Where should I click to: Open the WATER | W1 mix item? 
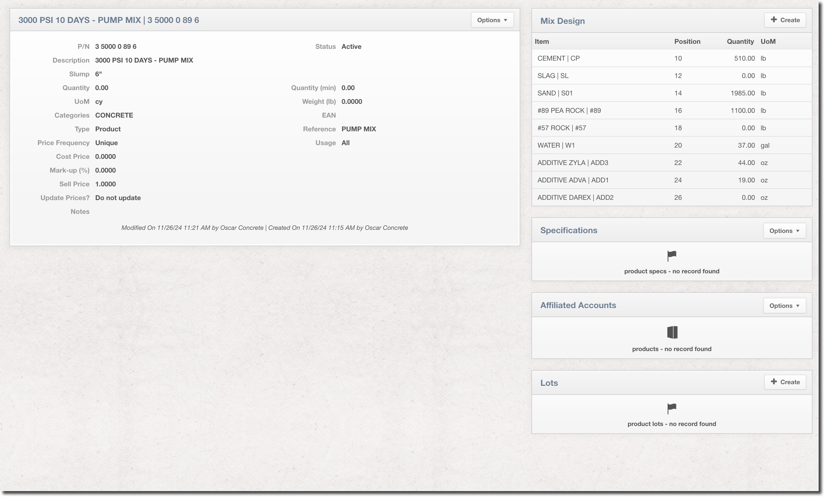pos(556,145)
